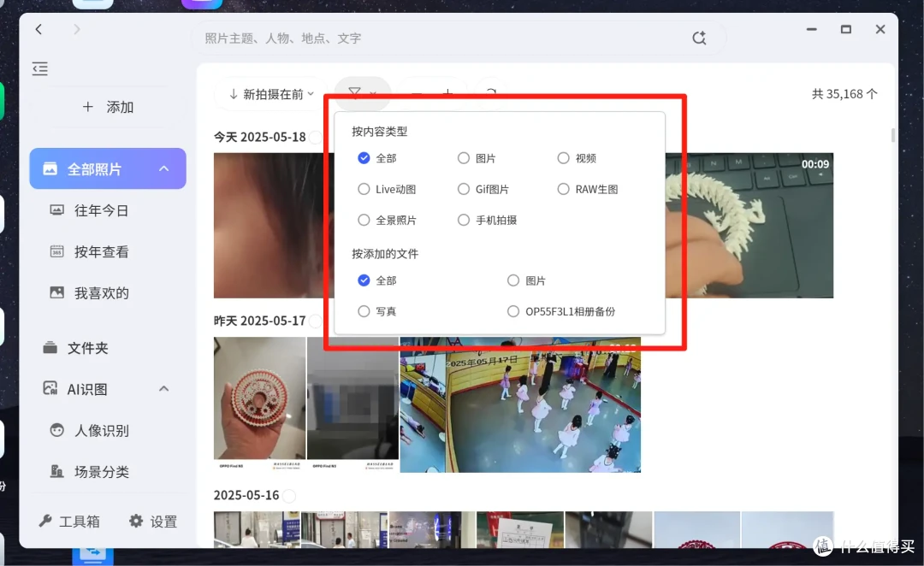Viewport: 924px width, 566px height.
Task: Select all photos of 昨天 2025-05-17
Action: point(316,321)
